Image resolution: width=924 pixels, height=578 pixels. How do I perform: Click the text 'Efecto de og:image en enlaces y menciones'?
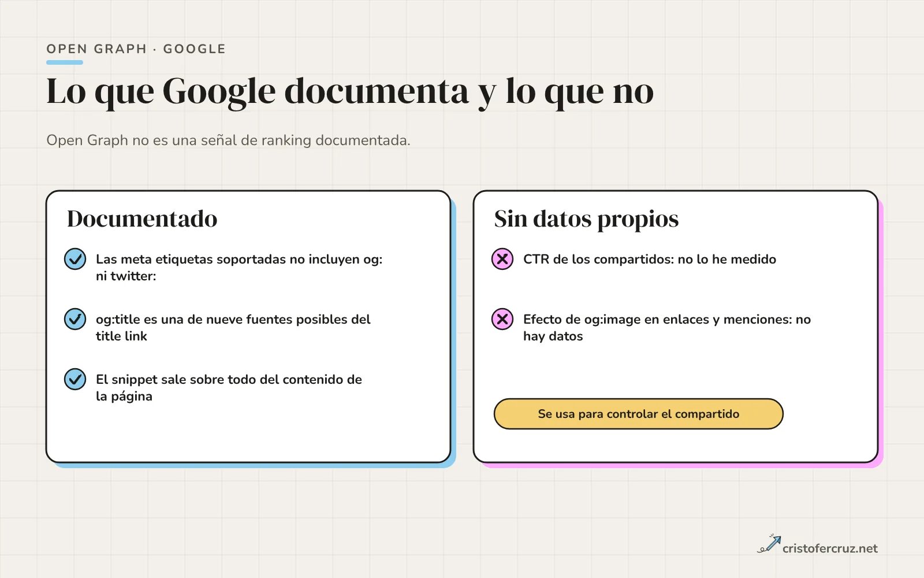point(657,319)
